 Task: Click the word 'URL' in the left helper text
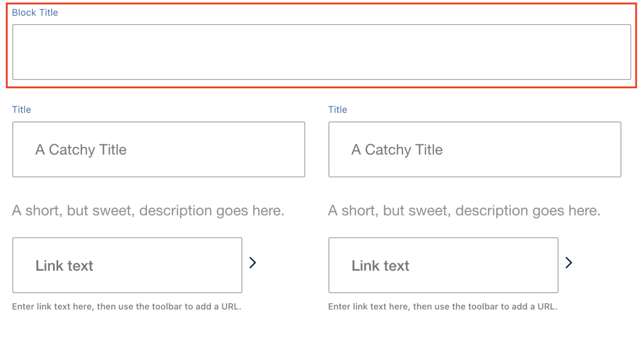coord(230,306)
